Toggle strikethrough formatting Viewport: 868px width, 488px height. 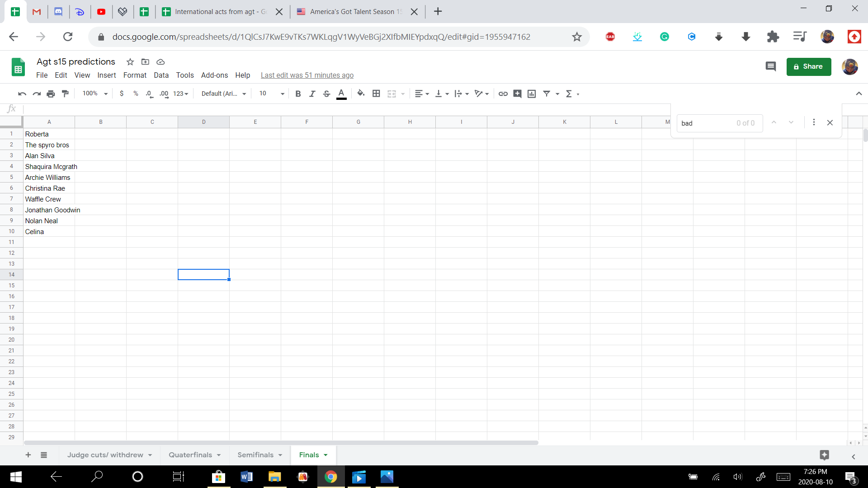click(x=326, y=94)
